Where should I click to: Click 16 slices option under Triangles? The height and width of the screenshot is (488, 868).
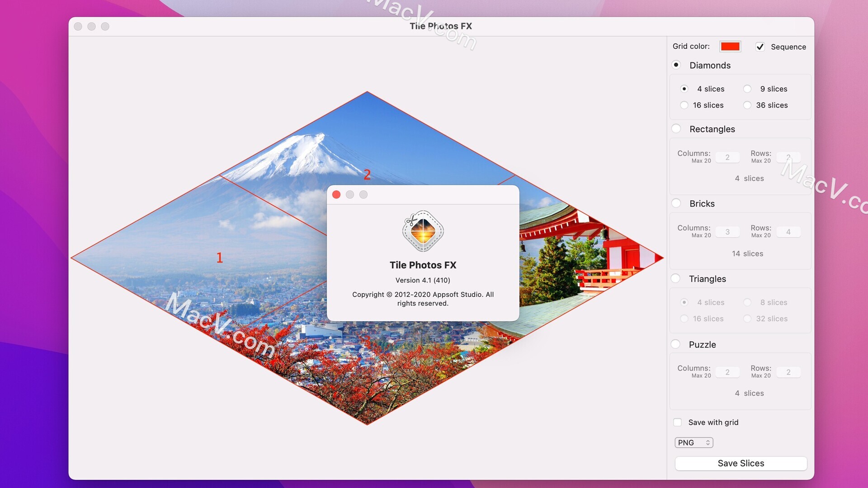click(684, 319)
